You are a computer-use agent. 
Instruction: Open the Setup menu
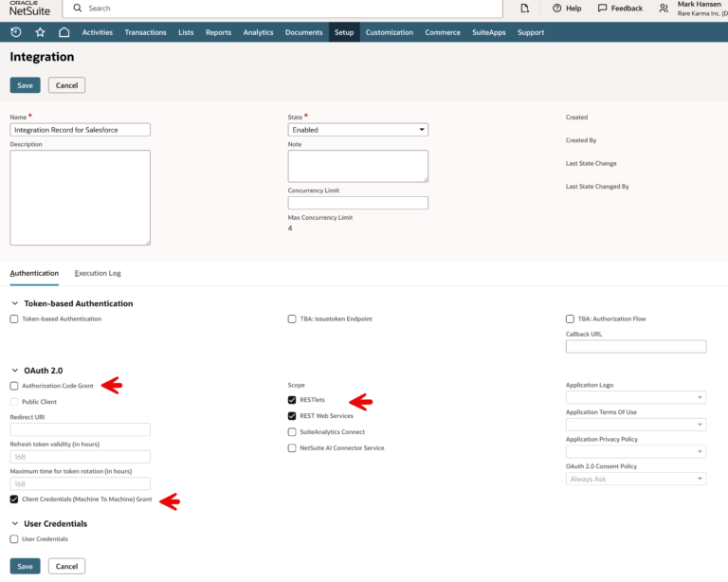(x=344, y=32)
